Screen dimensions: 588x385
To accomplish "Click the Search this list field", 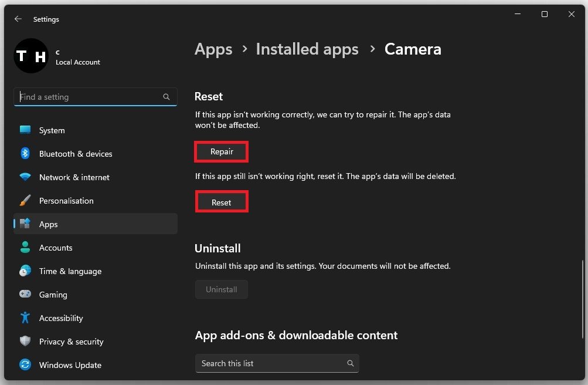I will [270, 363].
